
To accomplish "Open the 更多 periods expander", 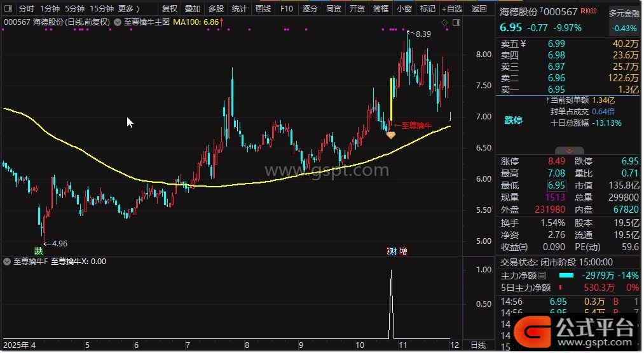I will click(129, 9).
